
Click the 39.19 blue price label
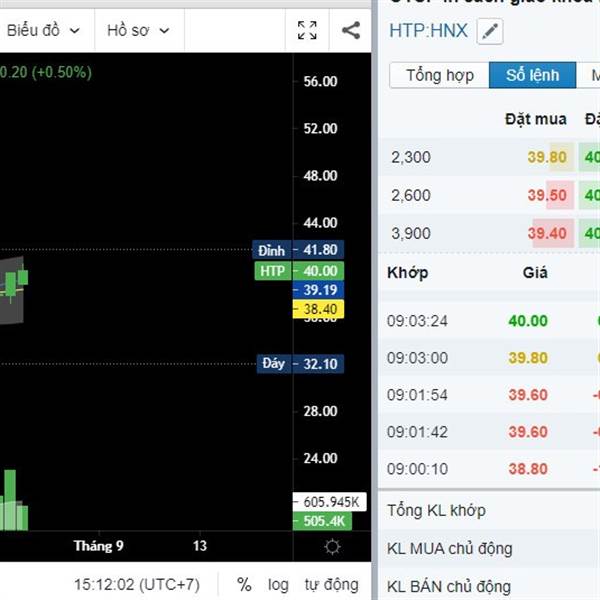[318, 290]
